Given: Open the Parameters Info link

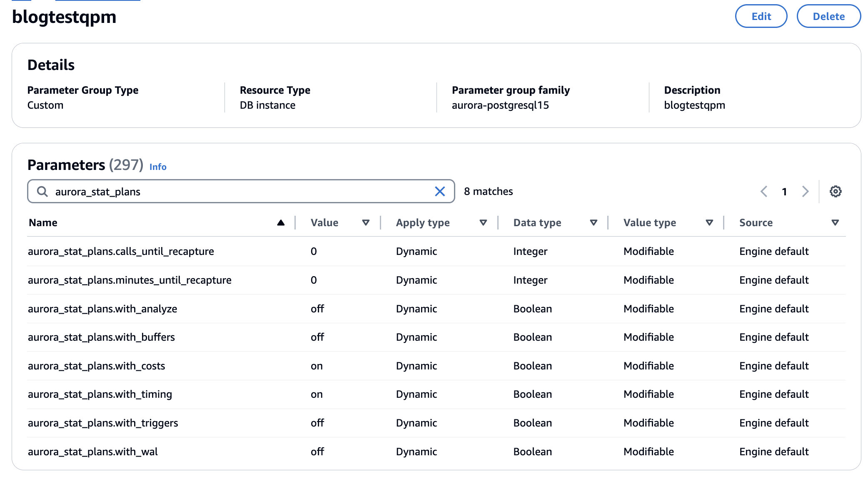Looking at the screenshot, I should (x=158, y=167).
